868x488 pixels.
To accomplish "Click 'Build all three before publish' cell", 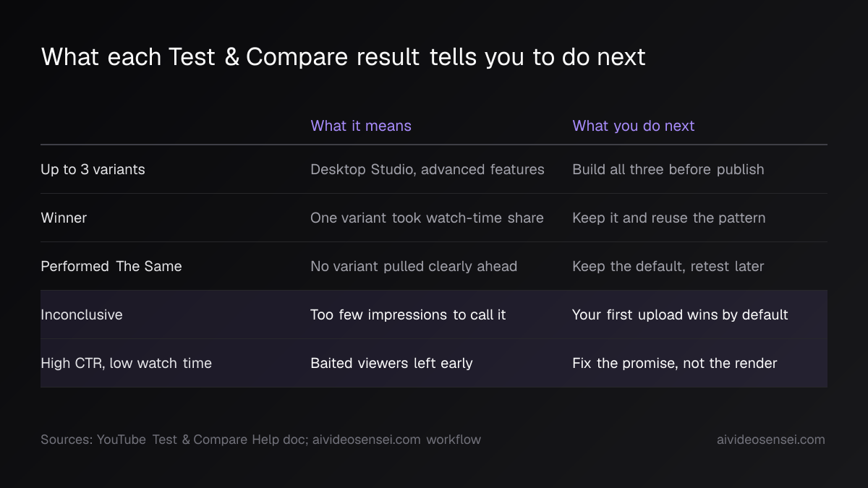I will (668, 169).
